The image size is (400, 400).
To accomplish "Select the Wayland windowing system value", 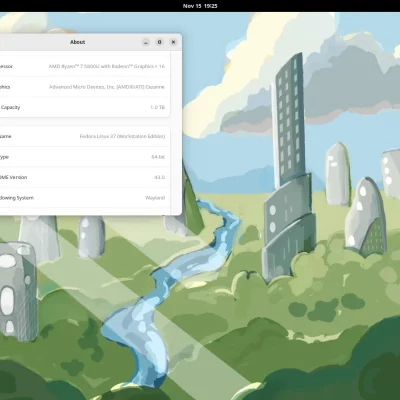I will click(x=155, y=198).
